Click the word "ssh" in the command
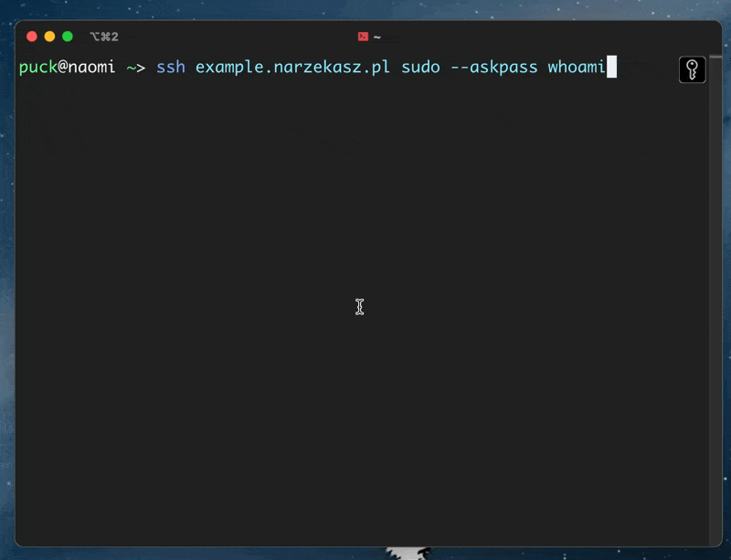 tap(170, 68)
